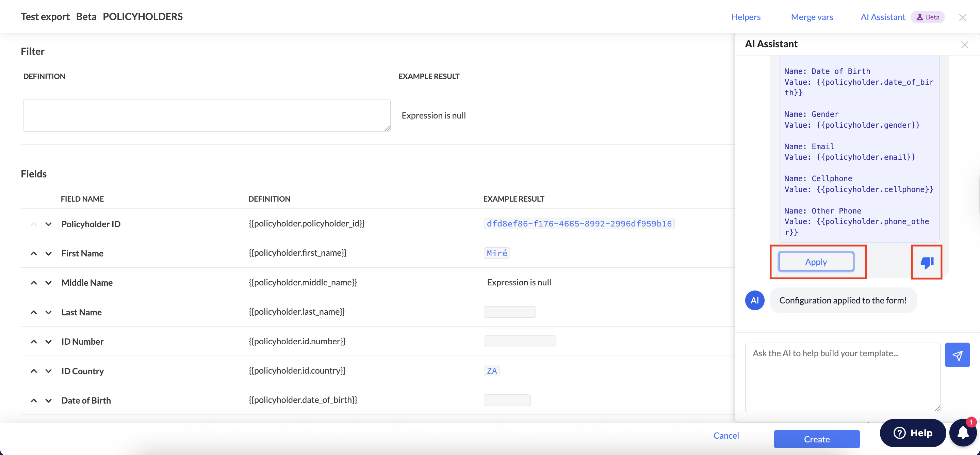Open the Merge vars section
Viewport: 980px width, 455px height.
coord(812,17)
